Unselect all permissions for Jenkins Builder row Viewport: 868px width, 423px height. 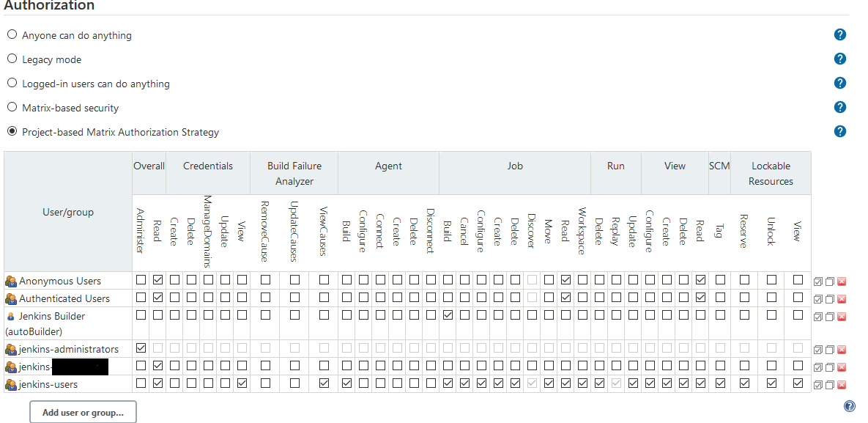[x=829, y=317]
